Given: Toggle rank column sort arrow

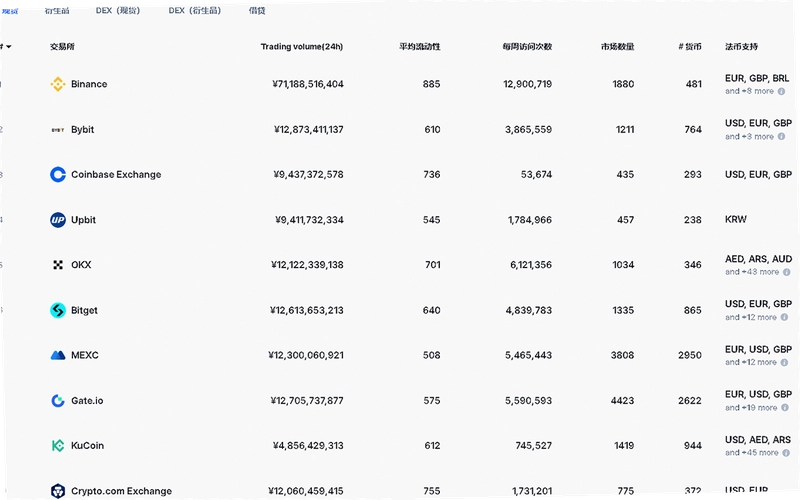Looking at the screenshot, I should 8,46.
